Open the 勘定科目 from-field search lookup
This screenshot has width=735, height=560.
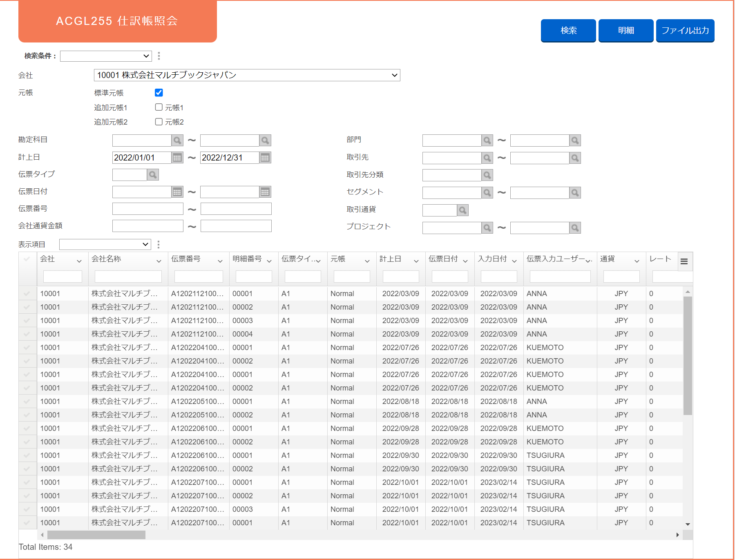(177, 141)
